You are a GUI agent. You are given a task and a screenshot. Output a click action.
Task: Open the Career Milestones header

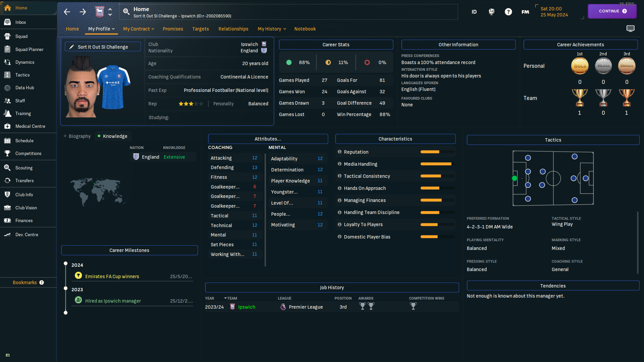coord(130,250)
